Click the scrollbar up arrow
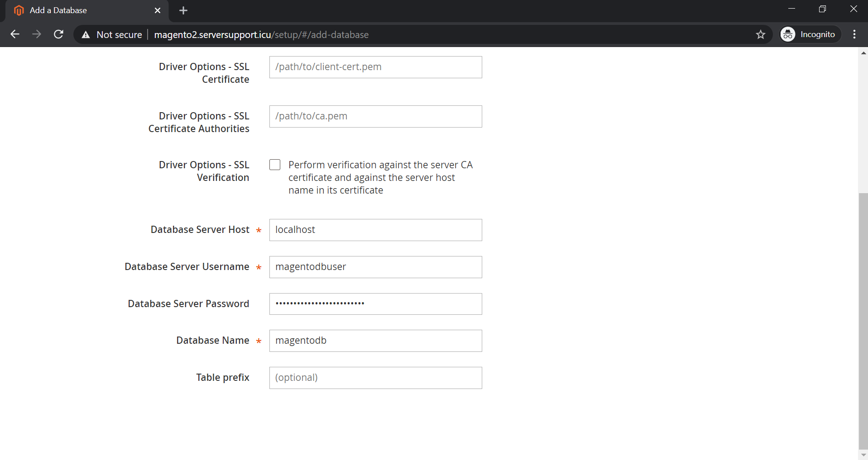868x460 pixels. click(x=863, y=53)
